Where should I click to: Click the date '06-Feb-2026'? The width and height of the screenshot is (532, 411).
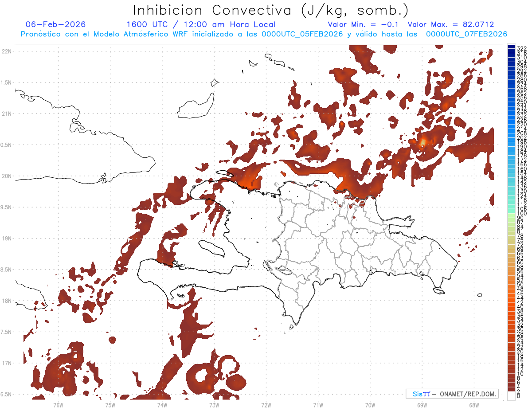point(56,24)
